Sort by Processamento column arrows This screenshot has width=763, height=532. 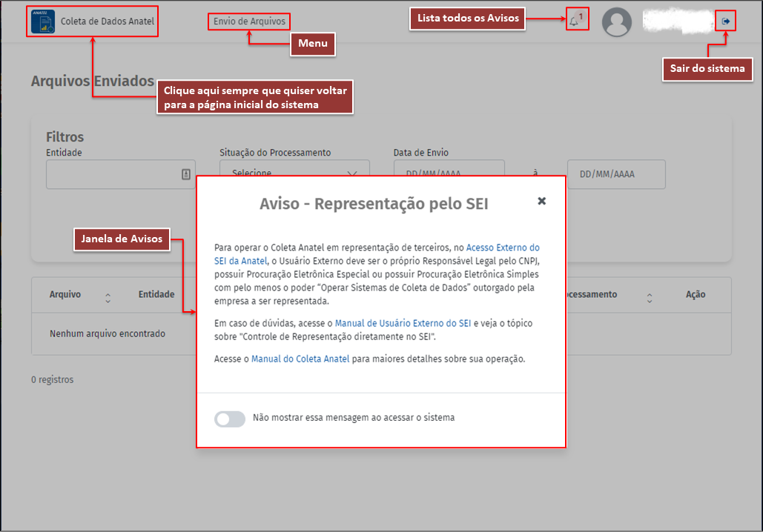tap(649, 298)
